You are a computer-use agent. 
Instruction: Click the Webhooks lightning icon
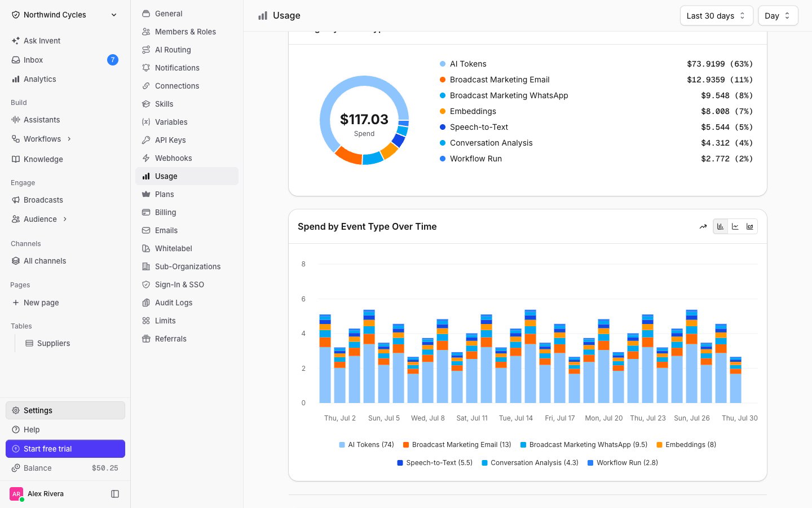pyautogui.click(x=146, y=158)
